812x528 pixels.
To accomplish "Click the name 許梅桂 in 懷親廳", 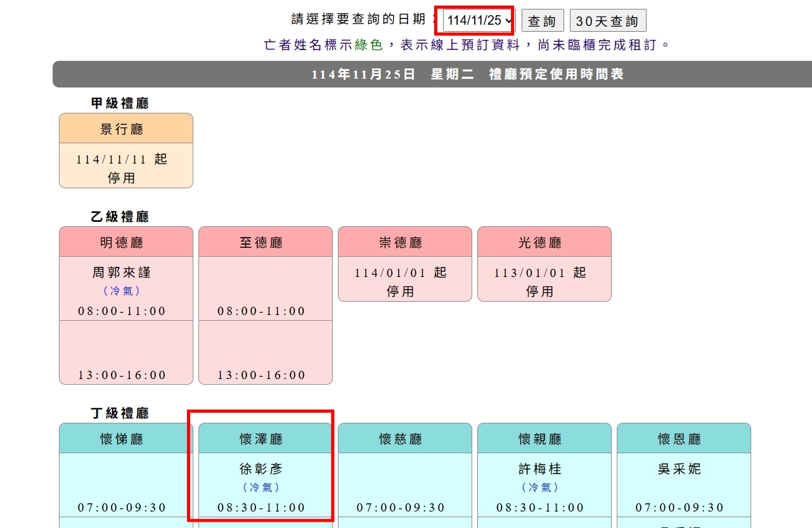I will coord(540,469).
